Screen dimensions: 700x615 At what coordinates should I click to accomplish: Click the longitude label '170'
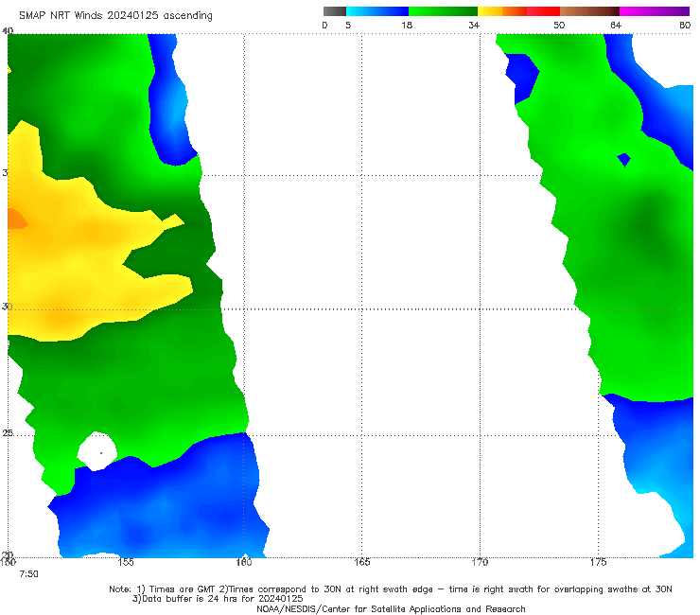(x=480, y=562)
